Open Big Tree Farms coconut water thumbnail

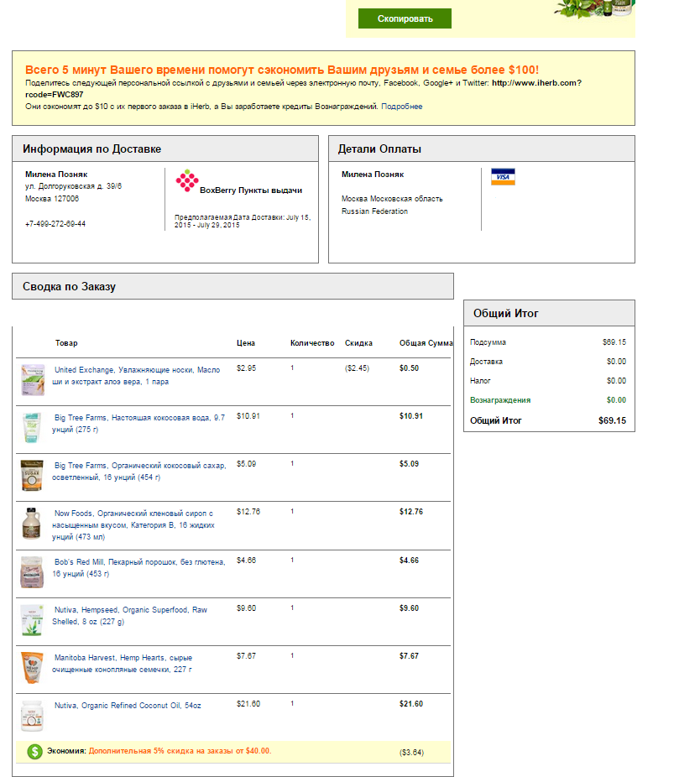tap(32, 428)
